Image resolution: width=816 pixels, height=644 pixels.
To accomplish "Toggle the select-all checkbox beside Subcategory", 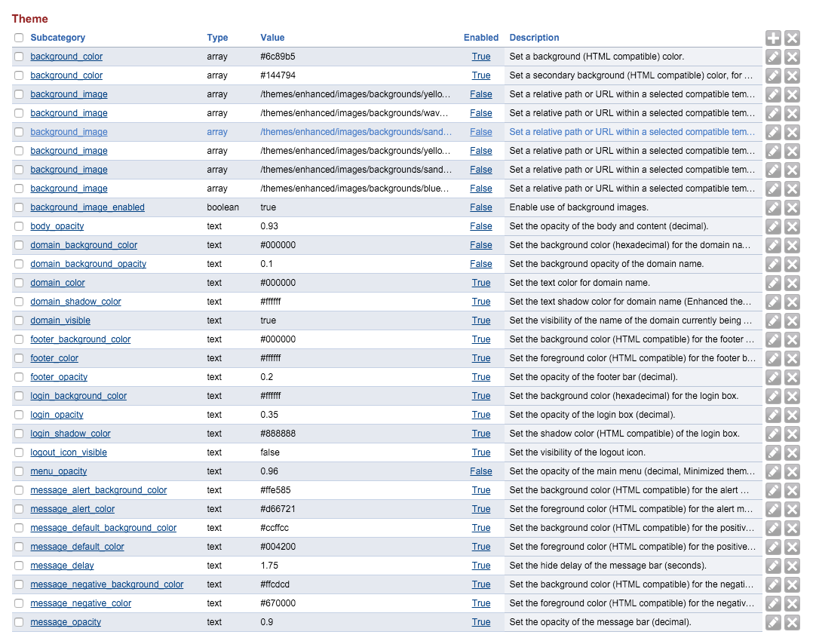I will point(19,38).
